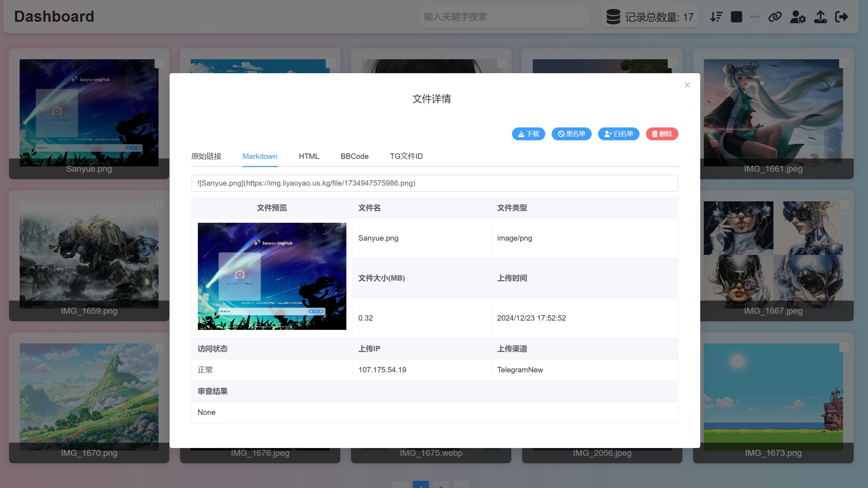Click the Markdown link text field
This screenshot has height=488, width=868.
point(435,183)
